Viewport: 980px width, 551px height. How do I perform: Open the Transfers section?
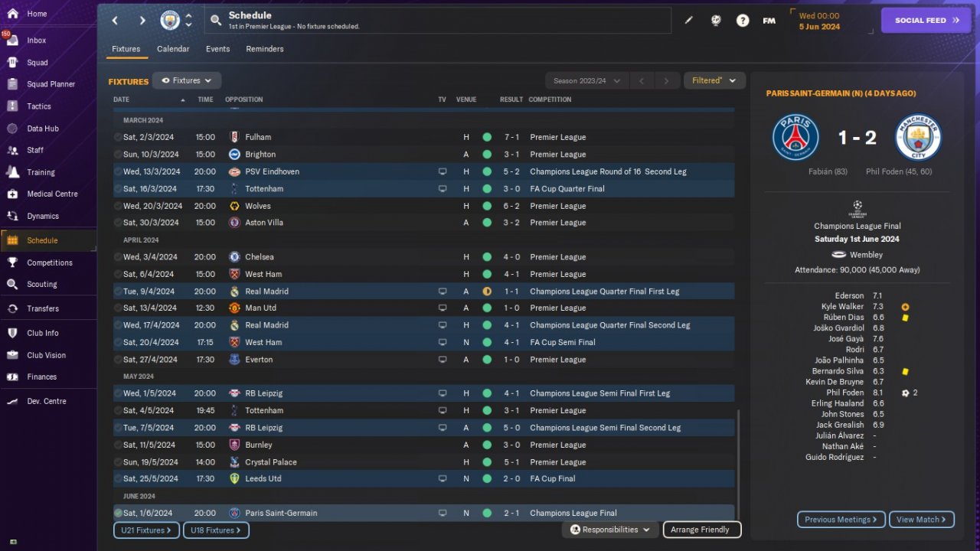tap(42, 308)
